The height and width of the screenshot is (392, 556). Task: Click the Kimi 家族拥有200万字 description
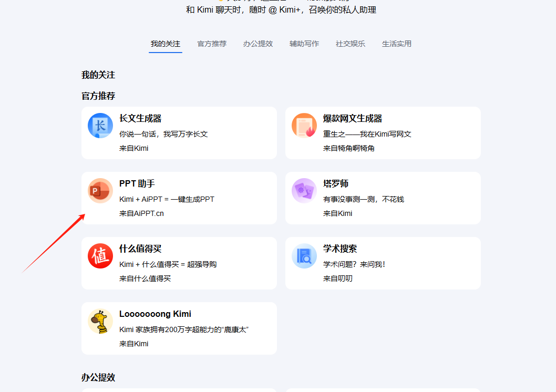pos(184,329)
